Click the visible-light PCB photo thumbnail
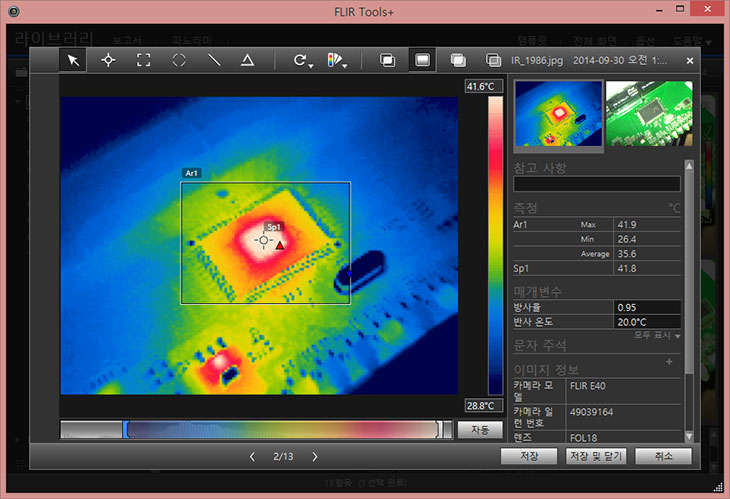The width and height of the screenshot is (730, 499). coord(649,113)
